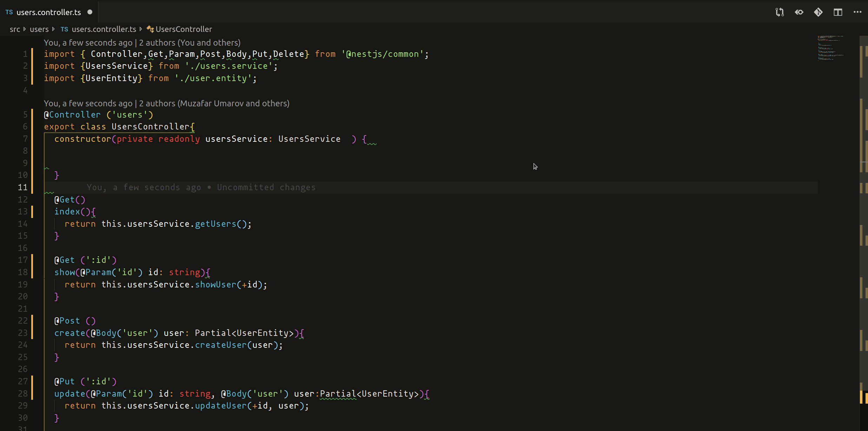Click the Git toggle file blame icon
Image resolution: width=868 pixels, height=431 pixels.
pyautogui.click(x=819, y=12)
